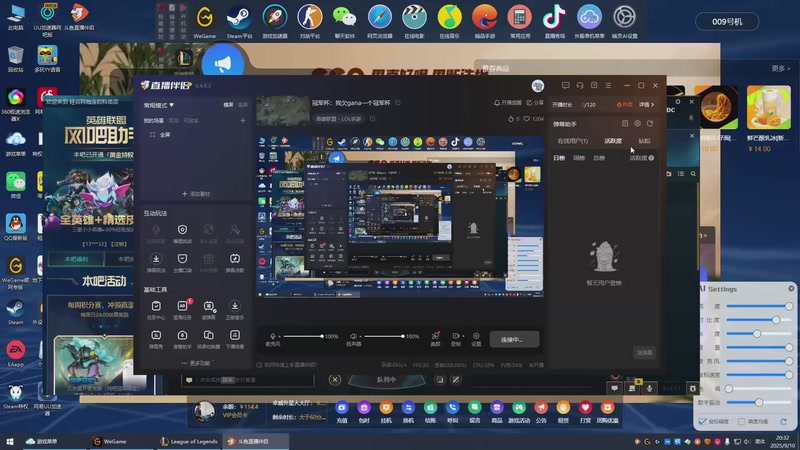Select the 日榜 ranking tab
Viewport: 800px width, 450px height.
pyautogui.click(x=559, y=158)
